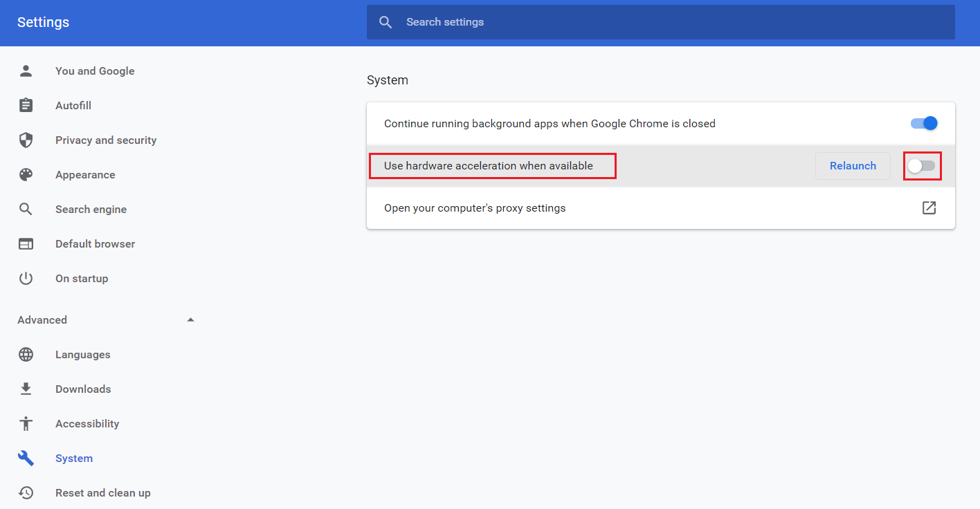This screenshot has width=980, height=509.
Task: Click the You and Google person icon
Action: 26,71
